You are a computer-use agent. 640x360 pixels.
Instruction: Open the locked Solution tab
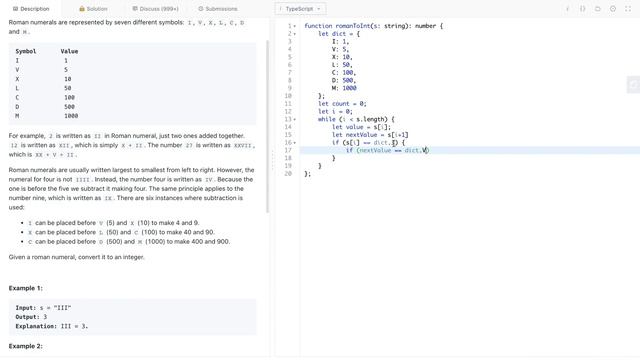tap(93, 9)
